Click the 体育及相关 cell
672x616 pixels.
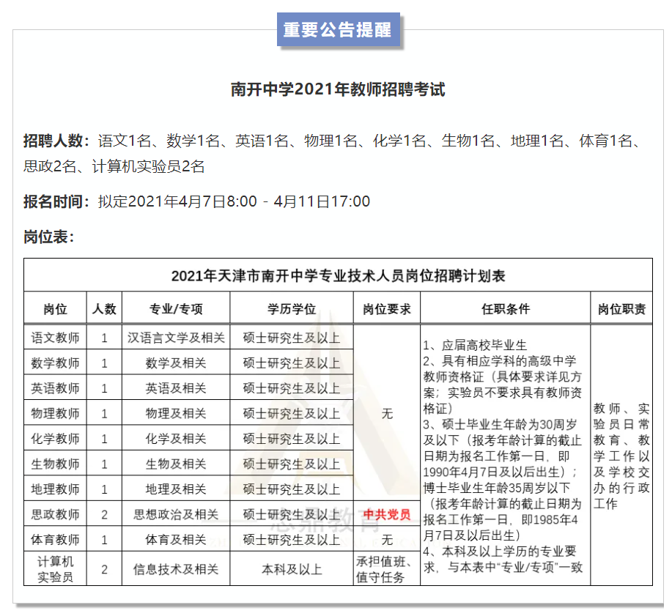click(x=176, y=539)
